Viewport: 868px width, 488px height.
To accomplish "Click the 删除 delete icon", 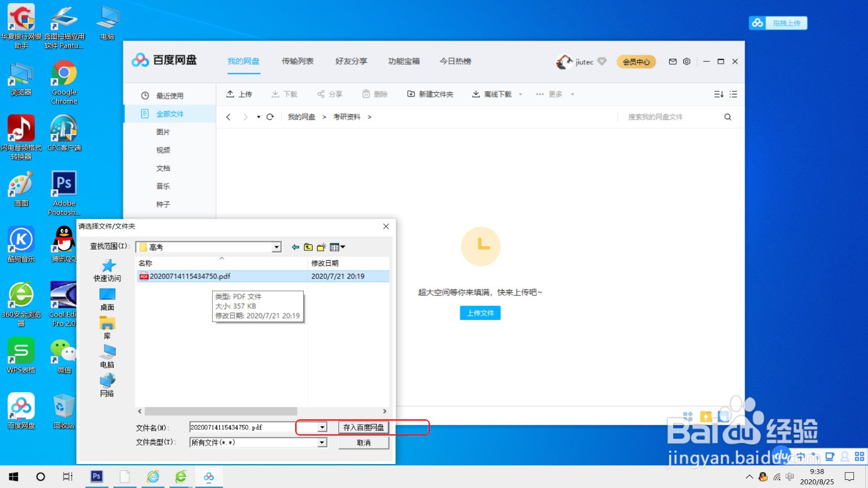I will click(367, 93).
